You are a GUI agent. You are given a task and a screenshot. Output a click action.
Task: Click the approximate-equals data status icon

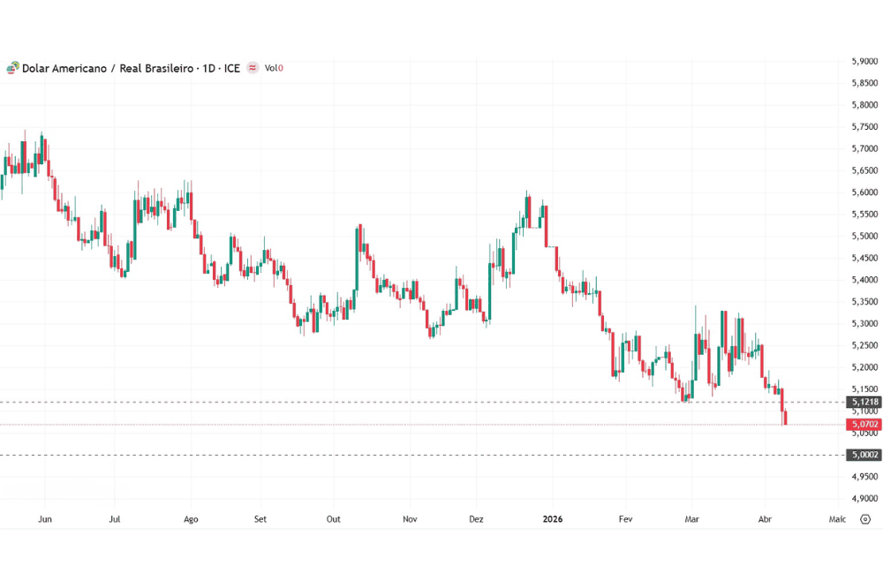253,68
